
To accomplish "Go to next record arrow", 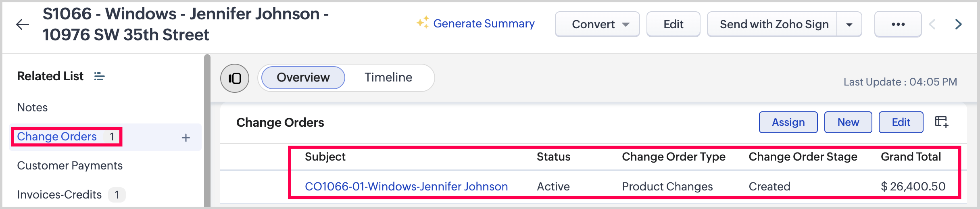I will (x=959, y=25).
